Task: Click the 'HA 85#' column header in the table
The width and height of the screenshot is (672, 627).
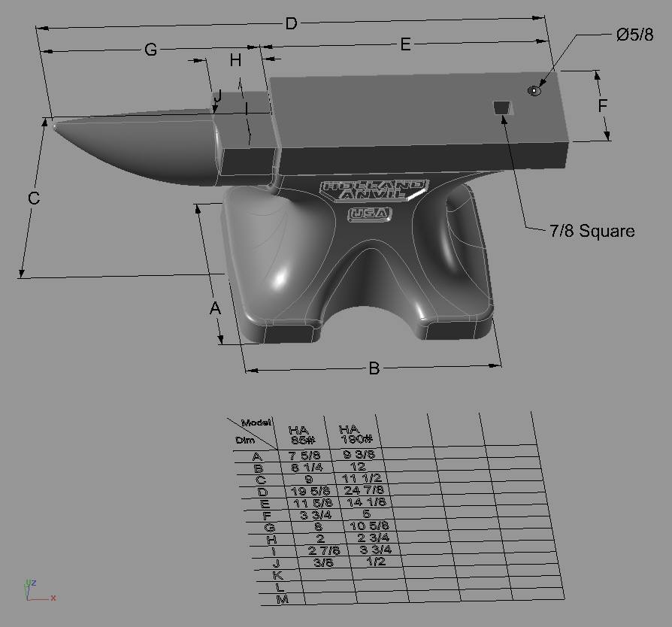Action: click(x=302, y=435)
